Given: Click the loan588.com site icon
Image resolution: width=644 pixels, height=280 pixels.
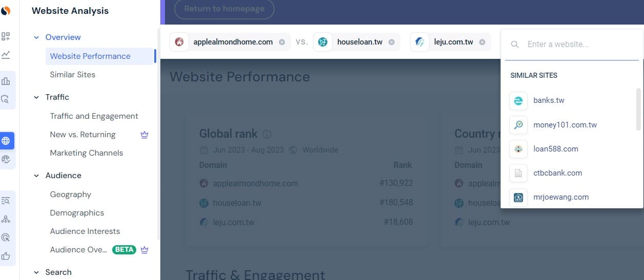Looking at the screenshot, I should (518, 149).
